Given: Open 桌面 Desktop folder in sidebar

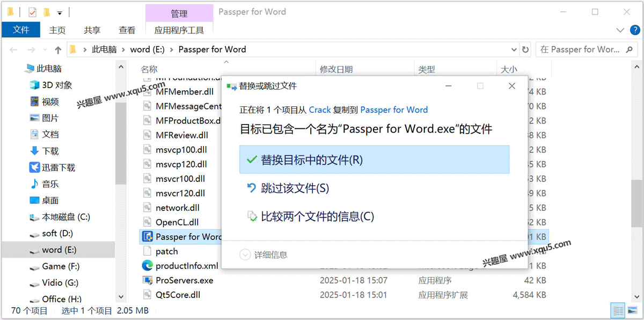Looking at the screenshot, I should tap(50, 200).
